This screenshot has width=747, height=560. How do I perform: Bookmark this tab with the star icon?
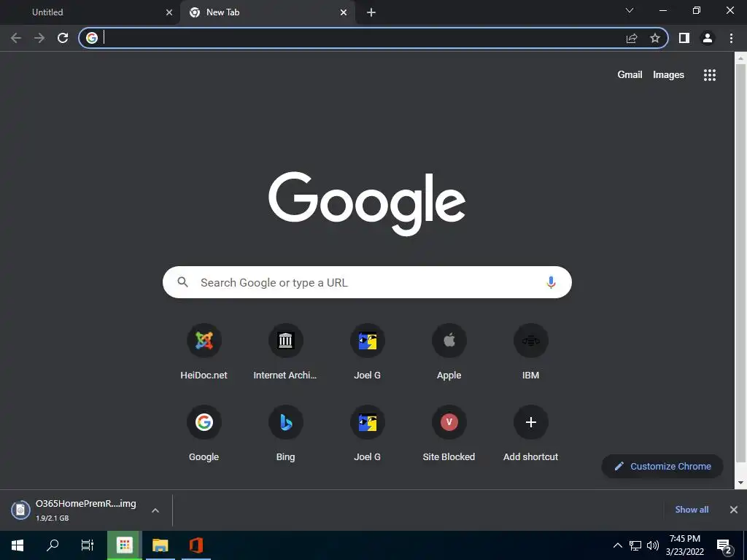(655, 38)
